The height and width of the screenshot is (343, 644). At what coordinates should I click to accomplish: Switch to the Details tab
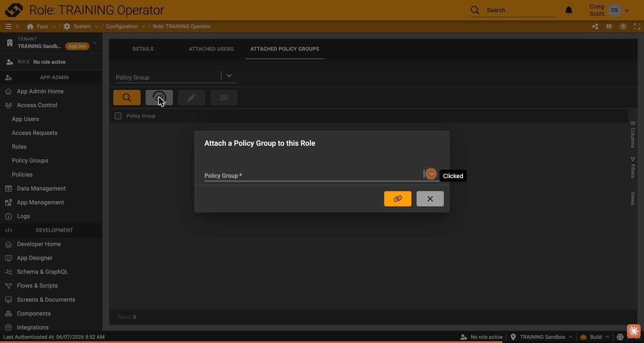coord(143,49)
